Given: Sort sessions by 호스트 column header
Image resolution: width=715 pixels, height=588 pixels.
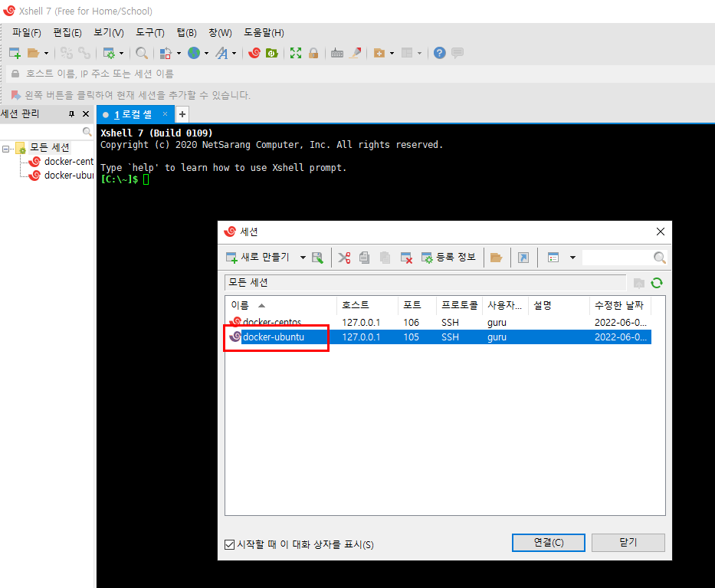Looking at the screenshot, I should (368, 305).
